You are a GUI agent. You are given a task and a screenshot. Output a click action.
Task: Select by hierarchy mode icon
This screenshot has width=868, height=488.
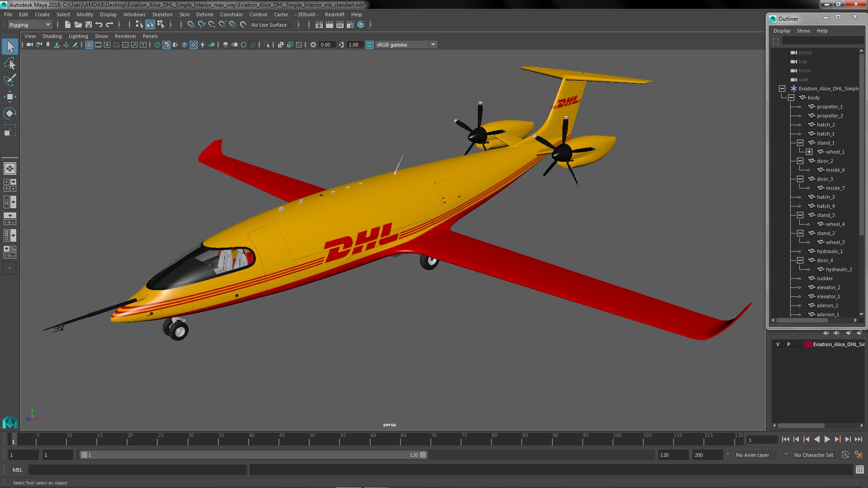[139, 25]
